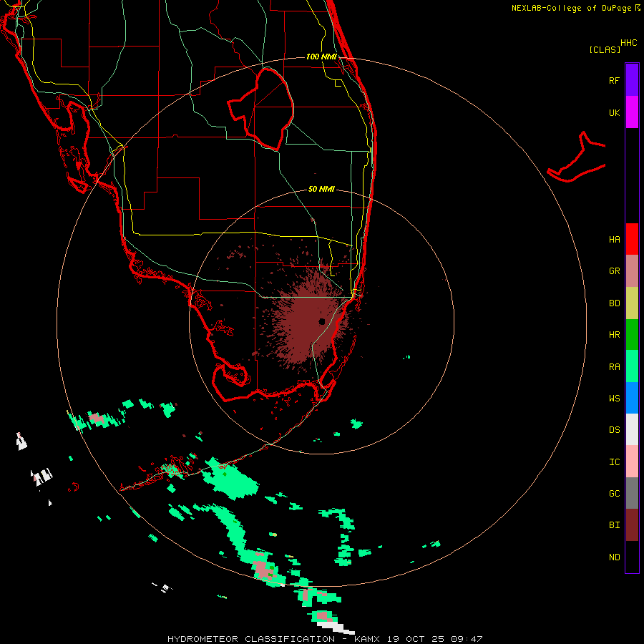Click the 'BI' legend label
This screenshot has height=644, width=644.
tap(614, 525)
